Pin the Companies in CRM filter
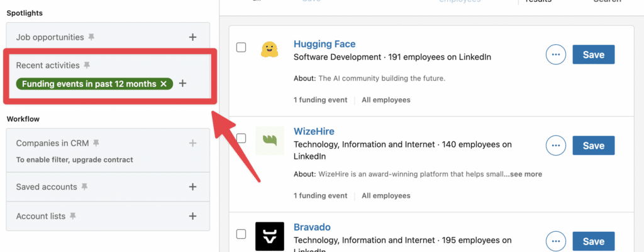This screenshot has height=252, width=644. point(96,143)
